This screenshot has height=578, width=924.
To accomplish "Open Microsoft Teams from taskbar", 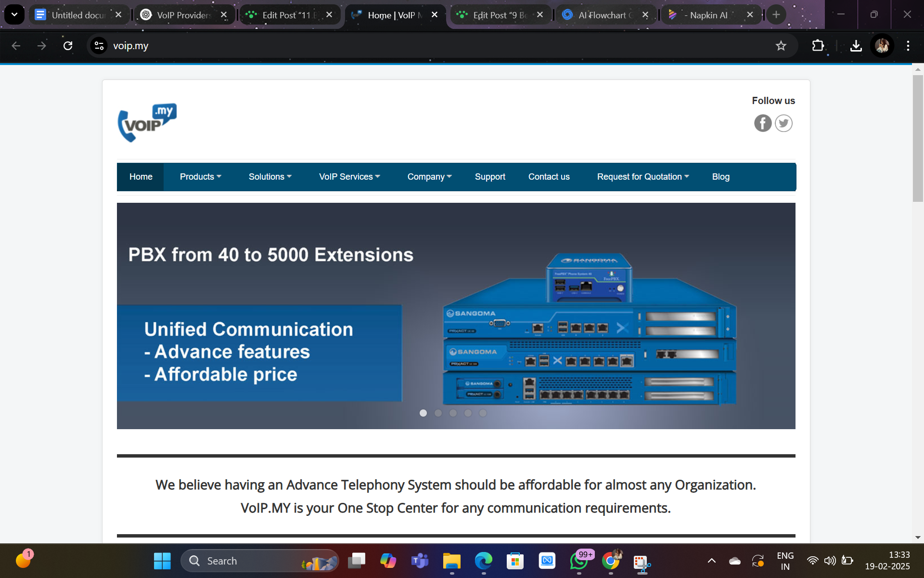I will (420, 561).
